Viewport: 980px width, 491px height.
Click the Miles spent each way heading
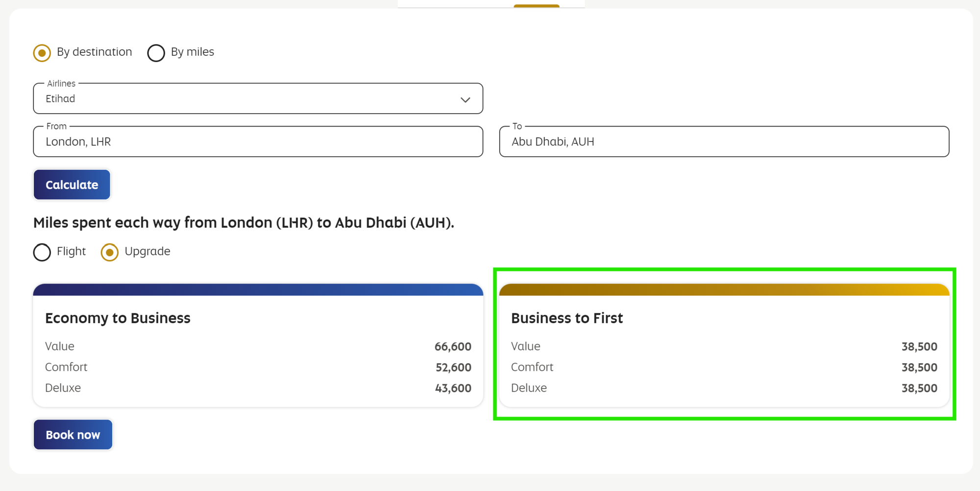244,223
